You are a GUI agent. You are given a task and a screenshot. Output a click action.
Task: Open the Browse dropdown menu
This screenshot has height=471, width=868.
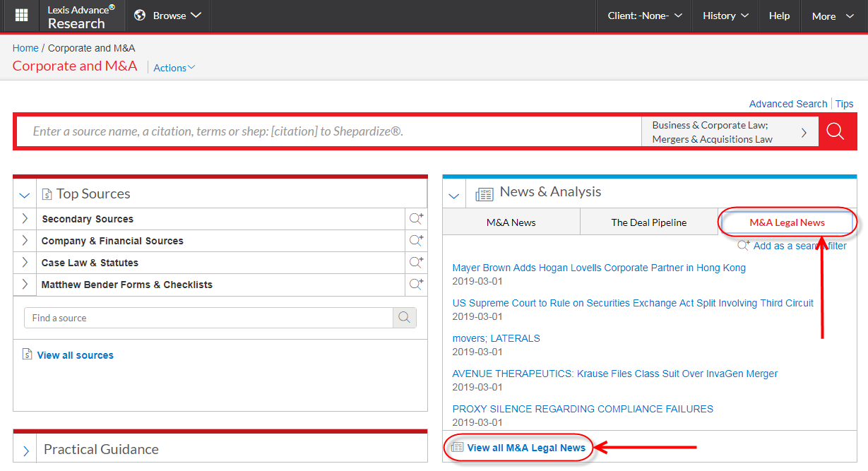(x=170, y=16)
